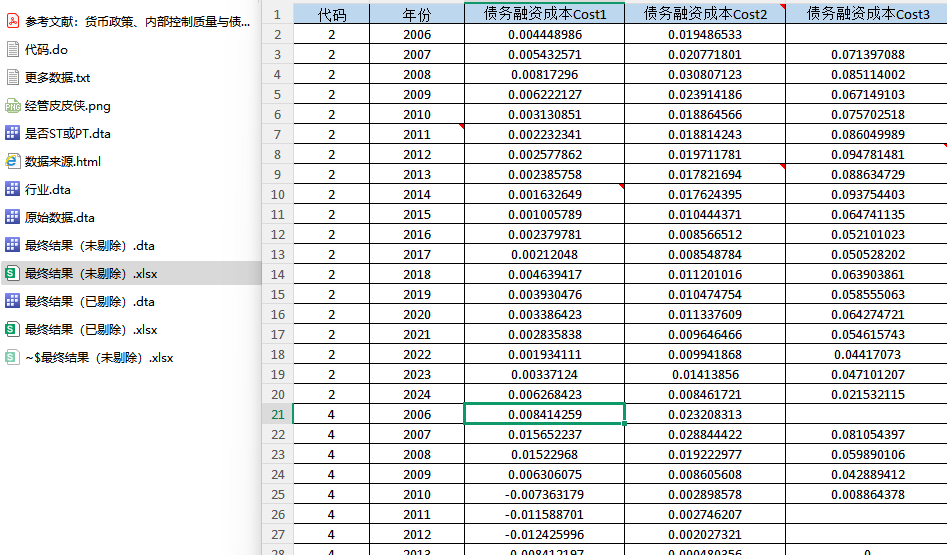
Task: Select row header 1
Action: (x=277, y=14)
